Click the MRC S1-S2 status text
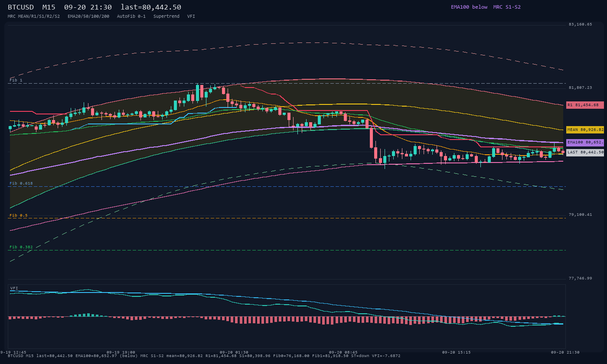This screenshot has height=364, width=607. click(x=507, y=7)
